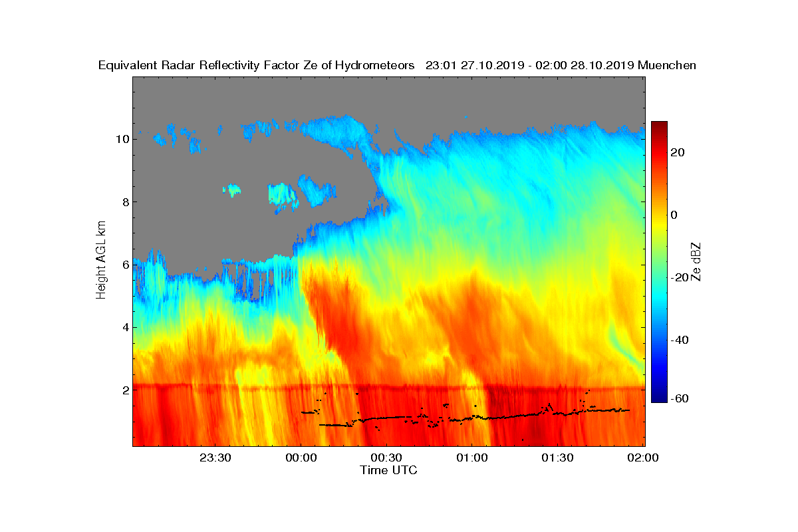
Task: Click the 'Ze dBZ' colorbar label
Action: [698, 261]
